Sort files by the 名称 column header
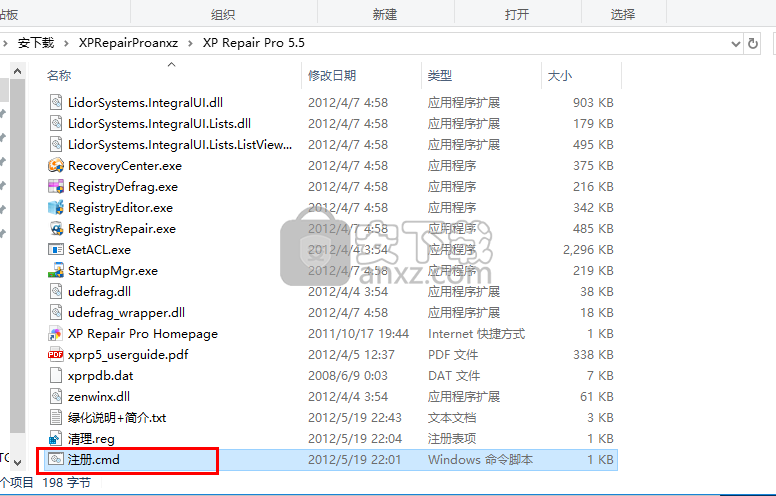Screen dimensions: 776x496 click(x=59, y=76)
